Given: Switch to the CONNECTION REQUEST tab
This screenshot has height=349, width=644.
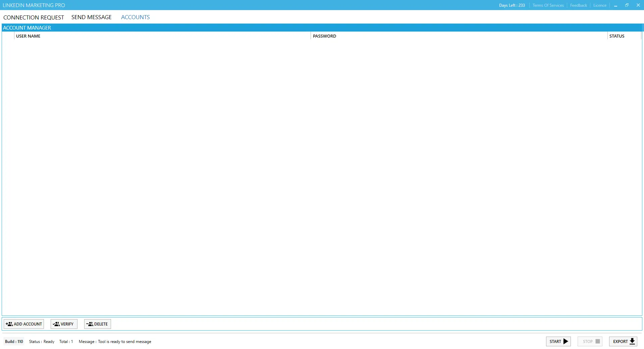Looking at the screenshot, I should point(34,17).
